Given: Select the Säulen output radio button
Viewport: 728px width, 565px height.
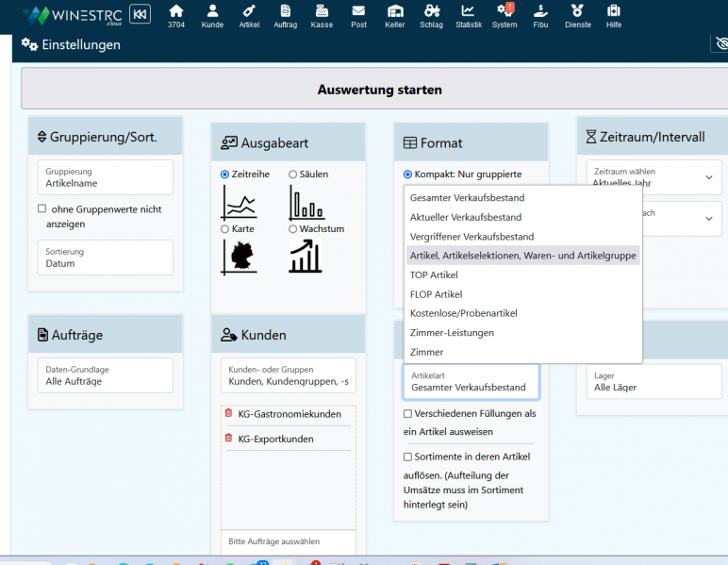Looking at the screenshot, I should tap(293, 174).
